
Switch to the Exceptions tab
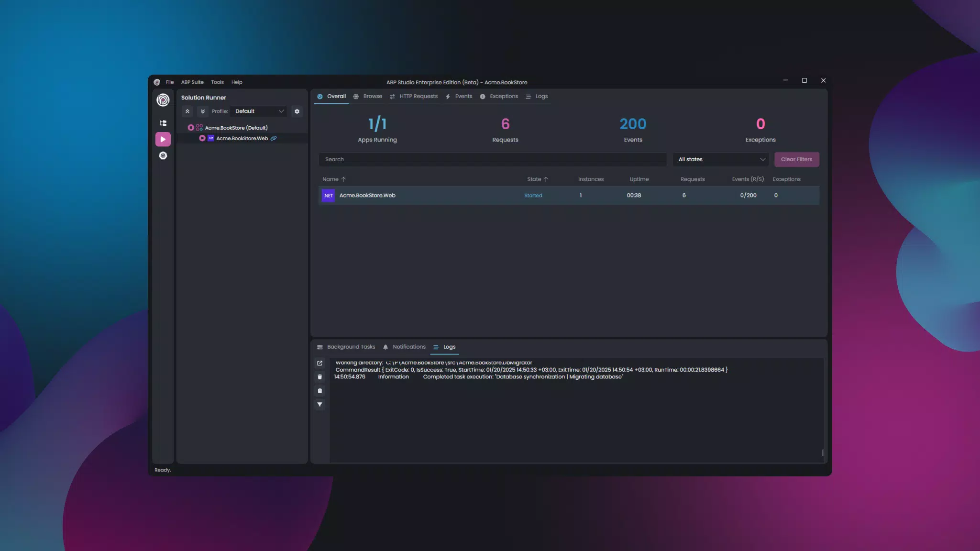[499, 97]
